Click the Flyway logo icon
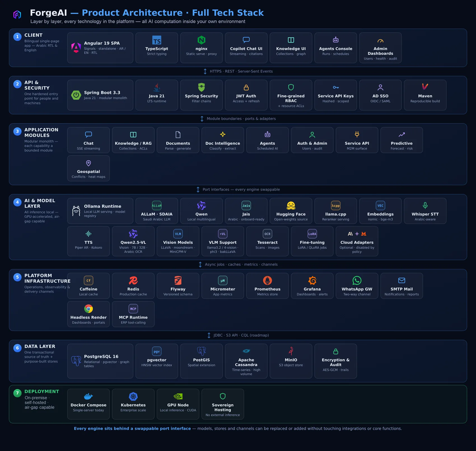The image size is (476, 451). coord(178,280)
